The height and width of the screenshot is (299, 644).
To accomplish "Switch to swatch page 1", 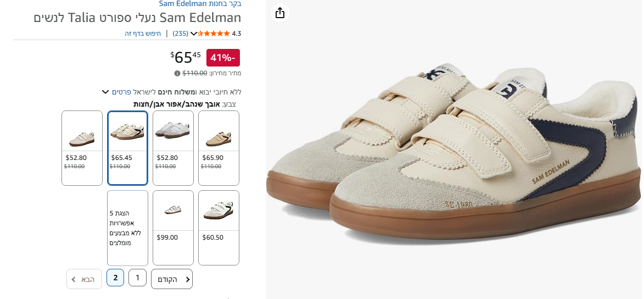I will click(137, 278).
